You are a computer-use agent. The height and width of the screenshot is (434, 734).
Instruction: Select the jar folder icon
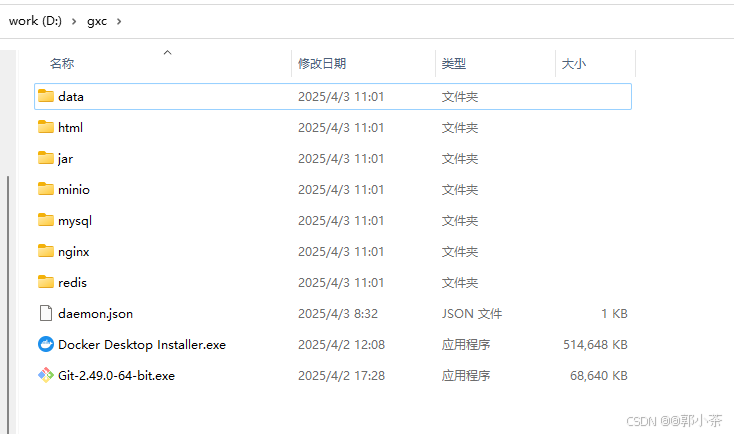(x=45, y=158)
